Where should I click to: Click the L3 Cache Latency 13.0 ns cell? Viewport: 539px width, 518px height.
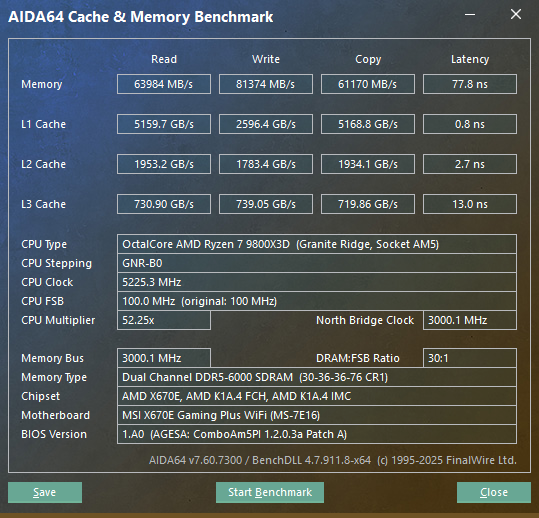pyautogui.click(x=470, y=204)
